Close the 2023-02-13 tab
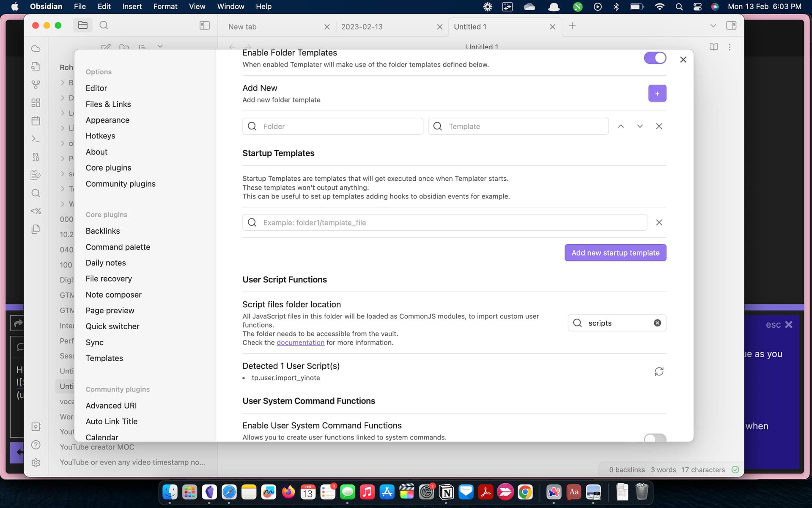The image size is (812, 508). (x=440, y=27)
